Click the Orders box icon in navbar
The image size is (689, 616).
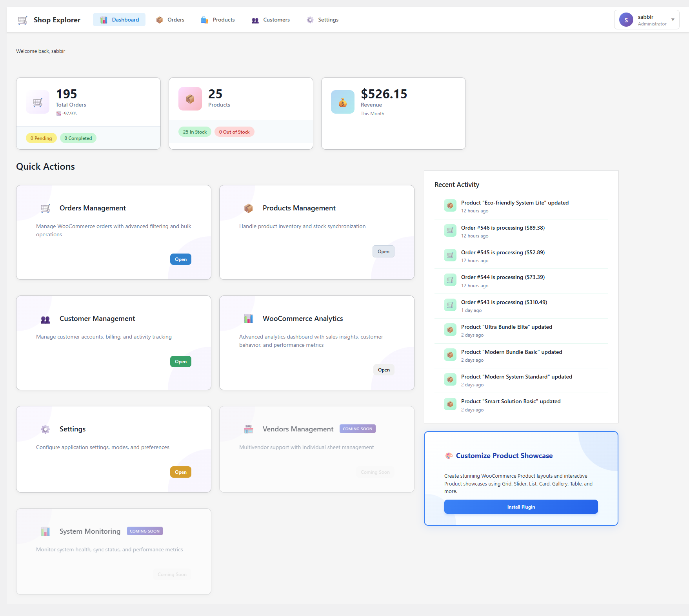pos(160,20)
